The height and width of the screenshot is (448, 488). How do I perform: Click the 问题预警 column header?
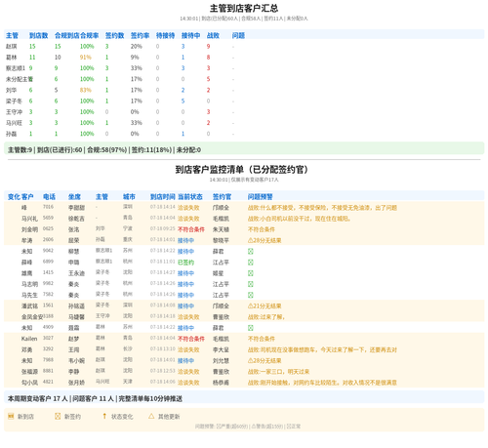(261, 196)
